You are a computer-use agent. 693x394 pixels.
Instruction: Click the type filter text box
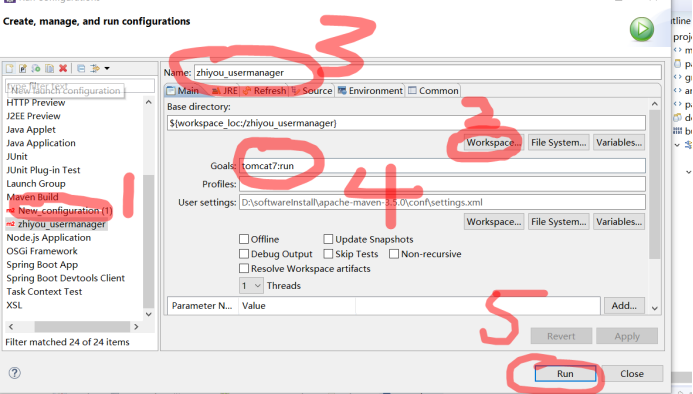pyautogui.click(x=80, y=85)
